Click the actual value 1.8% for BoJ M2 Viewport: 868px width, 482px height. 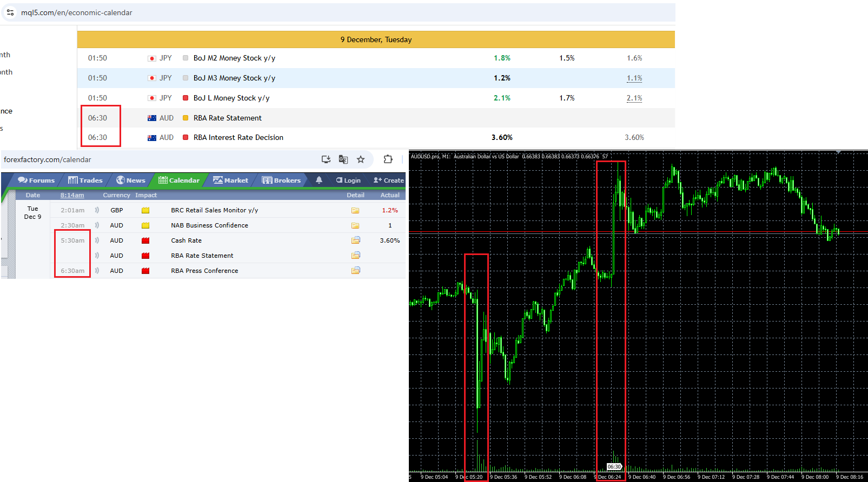[x=502, y=58]
